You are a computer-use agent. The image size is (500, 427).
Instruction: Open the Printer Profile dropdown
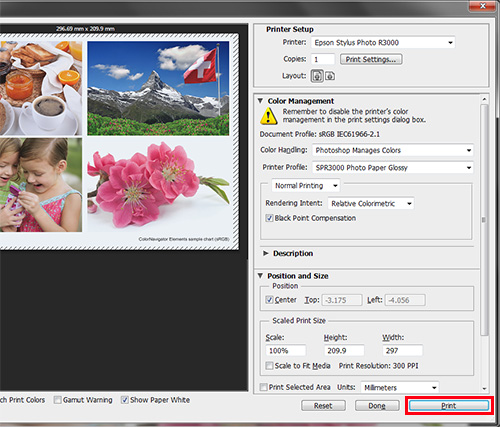point(393,168)
